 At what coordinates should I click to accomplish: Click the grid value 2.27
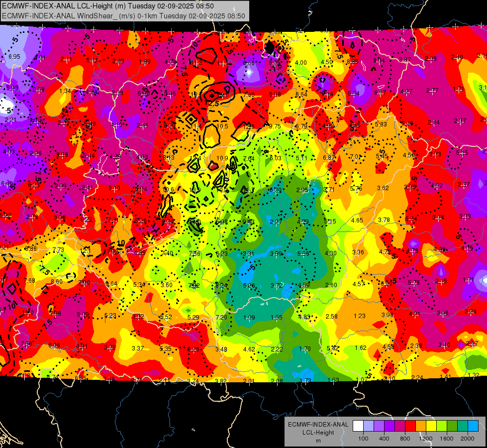(x=276, y=222)
